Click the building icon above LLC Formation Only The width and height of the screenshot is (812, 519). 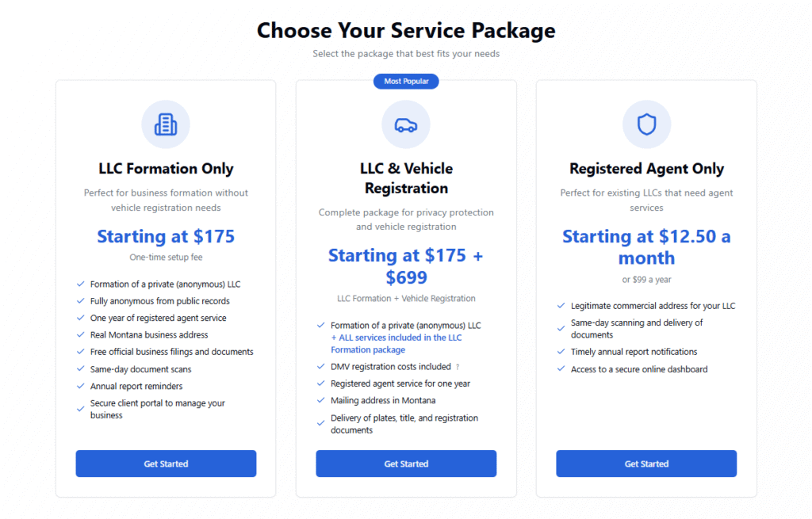point(166,124)
